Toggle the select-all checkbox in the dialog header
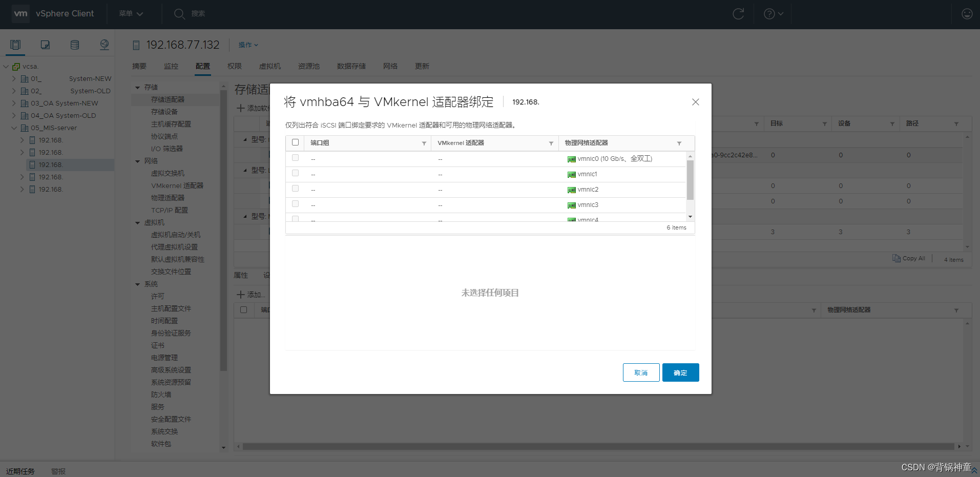980x477 pixels. 295,142
